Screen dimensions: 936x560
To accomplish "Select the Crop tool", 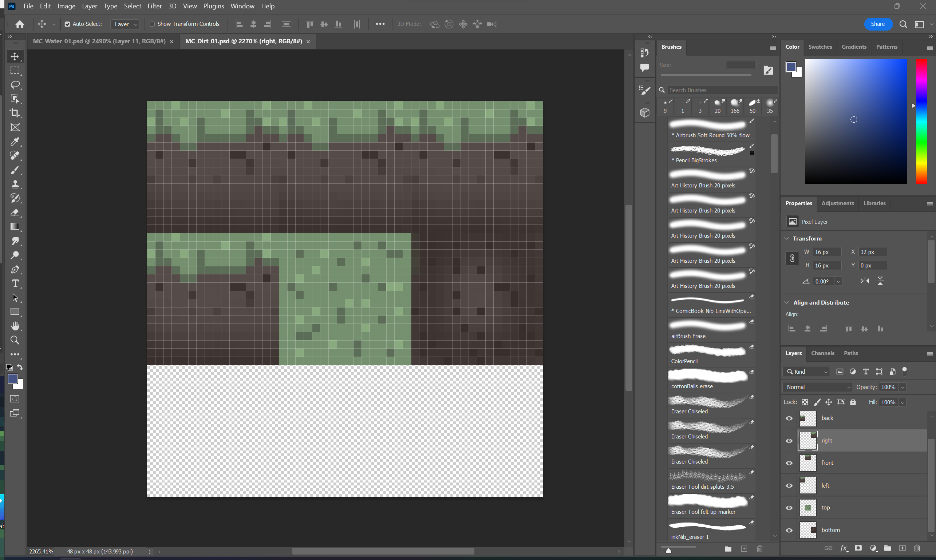I will click(x=15, y=113).
